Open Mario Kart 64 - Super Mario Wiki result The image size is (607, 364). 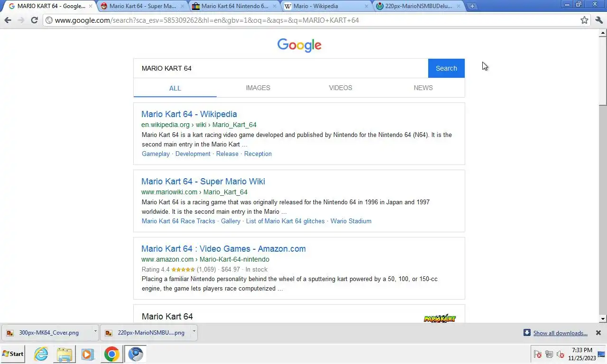[x=203, y=182]
